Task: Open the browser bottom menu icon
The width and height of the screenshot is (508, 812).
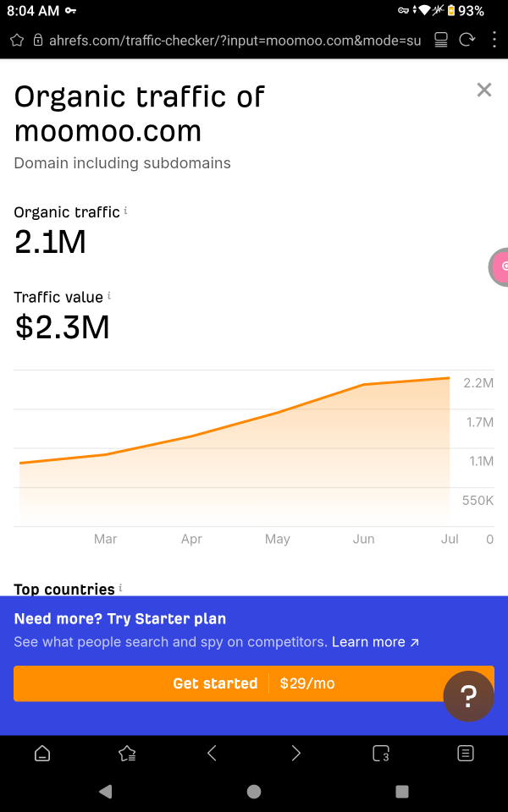Action: point(466,753)
